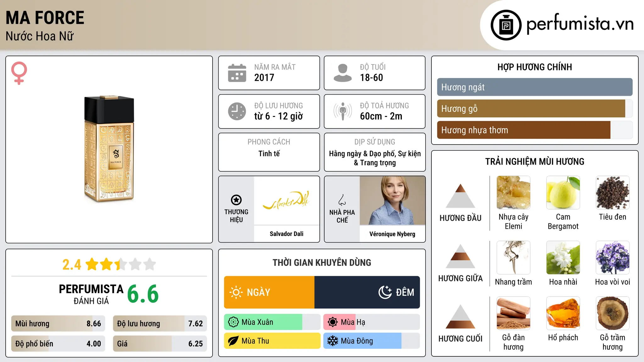This screenshot has height=362, width=644.
Task: Click the moon icon in the Đêm bar
Action: [x=385, y=292]
